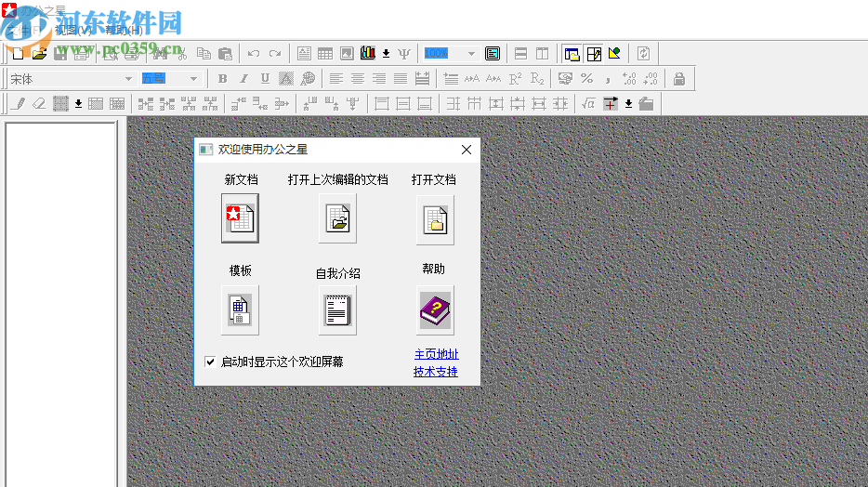868x487 pixels.
Task: Toggle bold formatting
Action: [222, 79]
